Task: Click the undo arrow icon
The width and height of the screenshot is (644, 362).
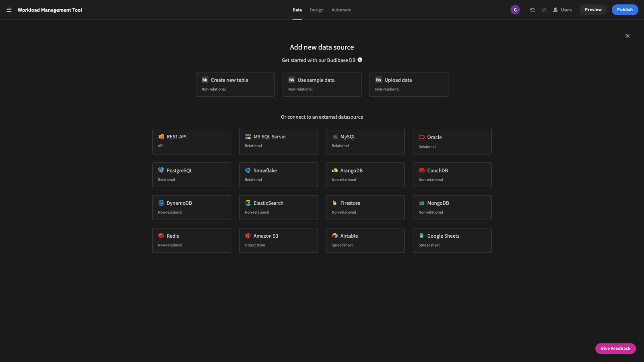Action: [x=533, y=10]
